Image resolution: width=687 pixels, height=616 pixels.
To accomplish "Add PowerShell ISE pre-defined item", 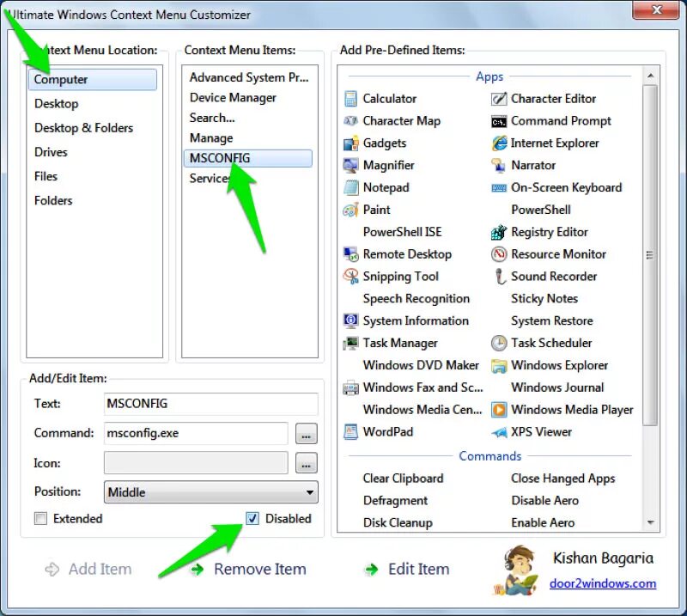I will 402,232.
